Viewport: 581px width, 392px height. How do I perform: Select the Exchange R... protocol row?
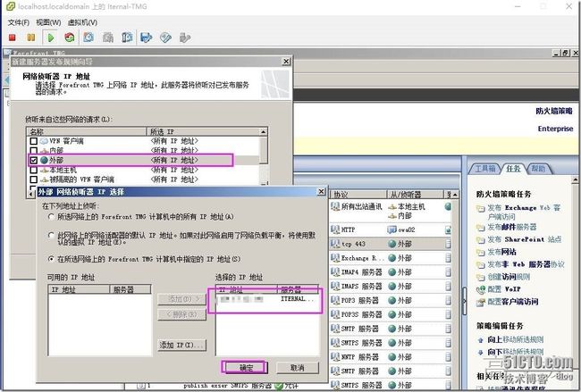click(x=391, y=258)
